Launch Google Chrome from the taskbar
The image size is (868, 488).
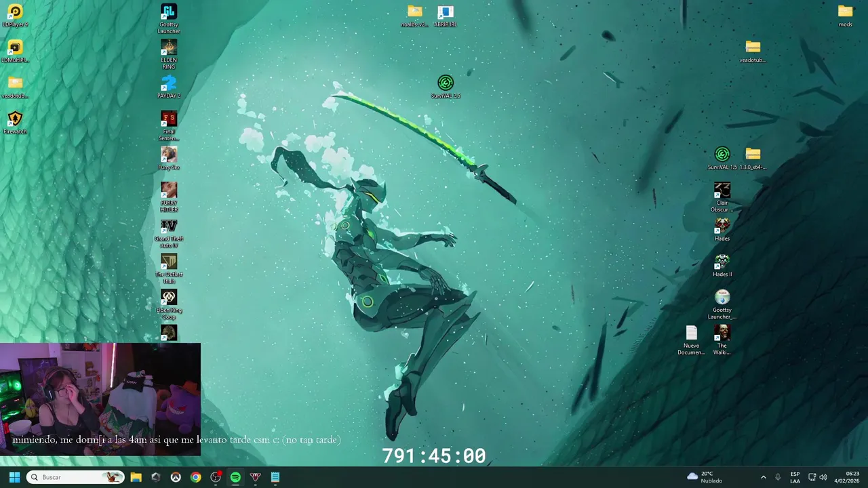[195, 477]
